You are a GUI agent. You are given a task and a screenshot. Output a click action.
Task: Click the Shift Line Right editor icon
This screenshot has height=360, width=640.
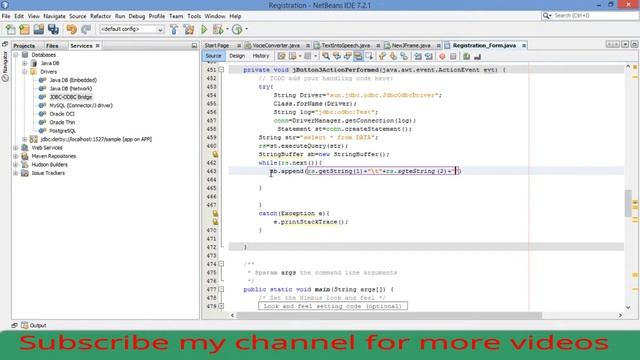(x=429, y=56)
